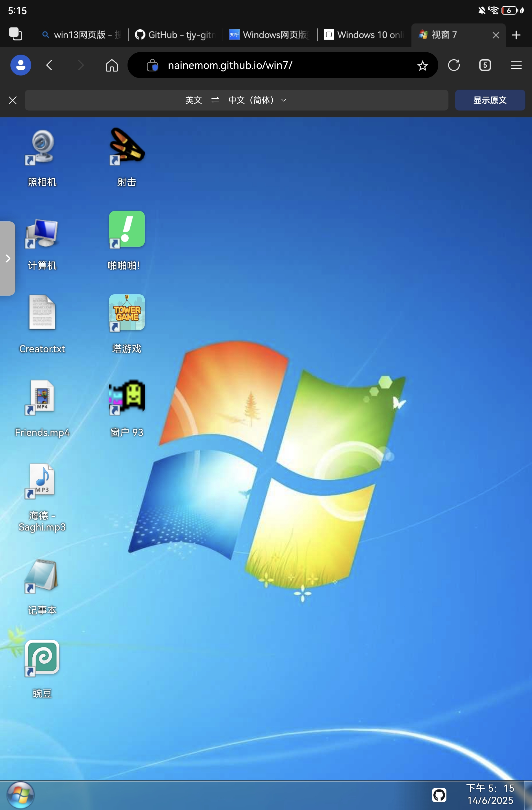Go to the browser home page
This screenshot has width=532, height=810.
tap(112, 65)
